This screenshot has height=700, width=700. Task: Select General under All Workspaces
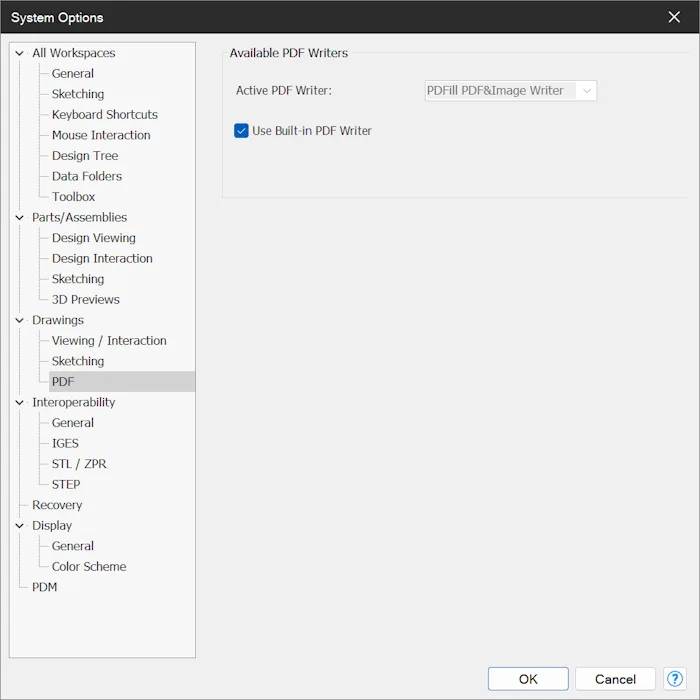(x=73, y=73)
